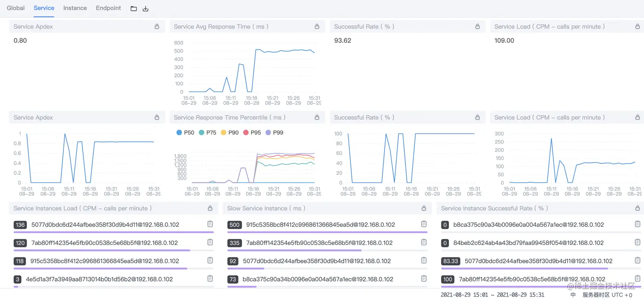Open the Endpoint tab
The height and width of the screenshot is (299, 644).
pos(108,8)
